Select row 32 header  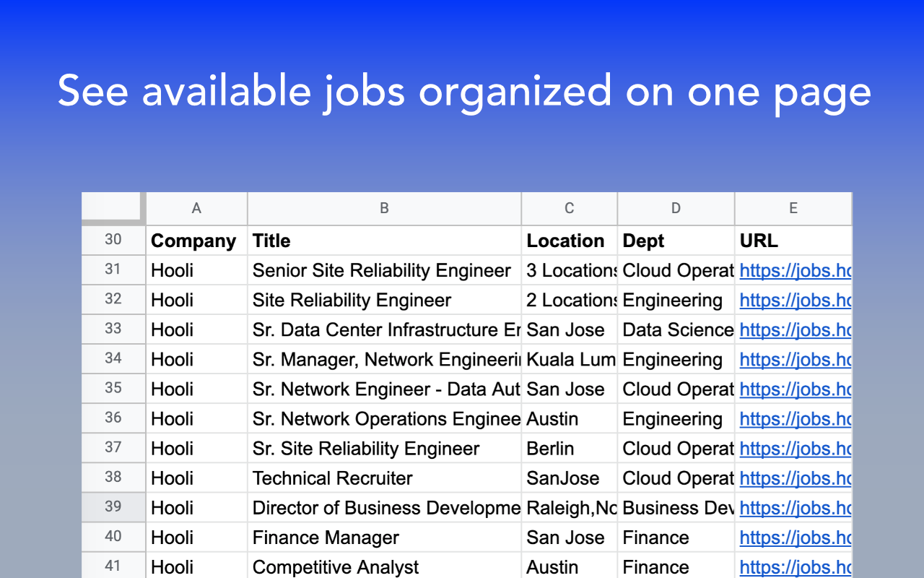point(113,299)
